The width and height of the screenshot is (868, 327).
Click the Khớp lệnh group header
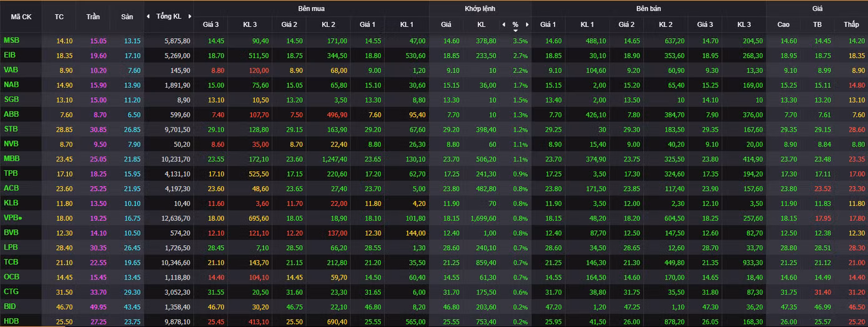480,9
